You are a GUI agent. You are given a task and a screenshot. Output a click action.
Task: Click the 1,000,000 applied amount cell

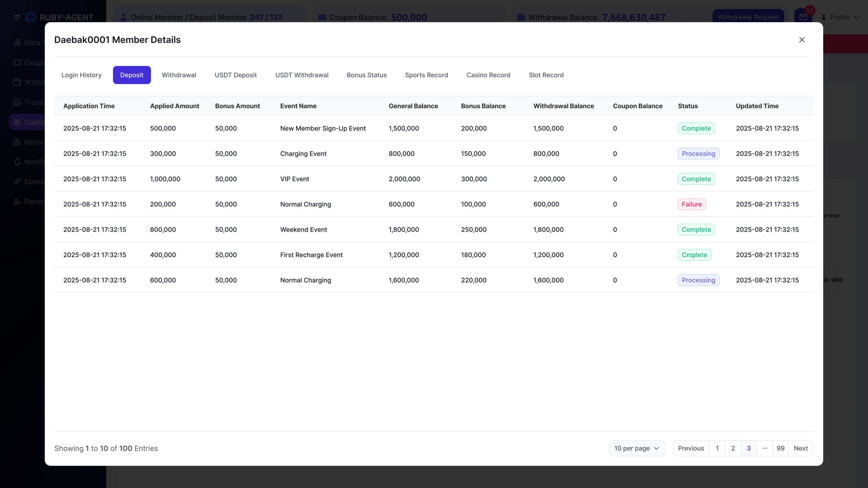[165, 179]
